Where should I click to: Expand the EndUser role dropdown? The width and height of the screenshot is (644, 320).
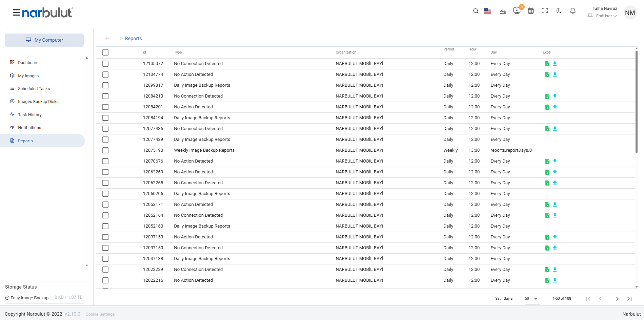coord(606,16)
